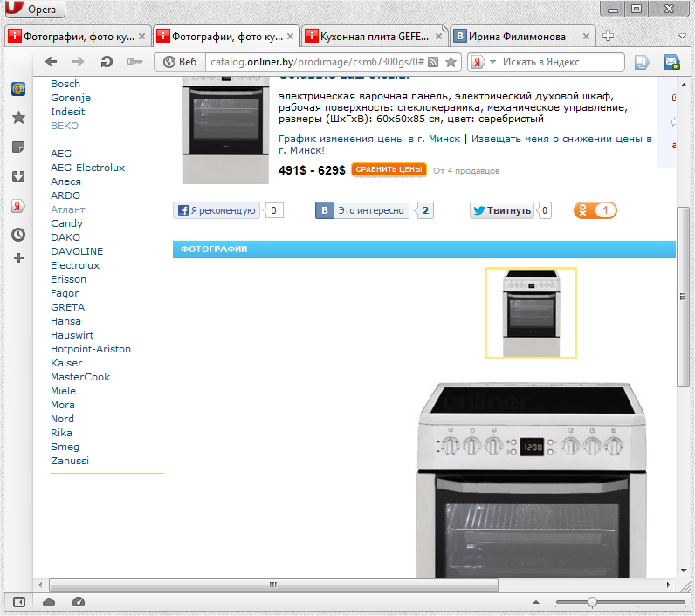Click the tab stacking pages icon in toolbar
This screenshot has width=695, height=616.
[642, 62]
